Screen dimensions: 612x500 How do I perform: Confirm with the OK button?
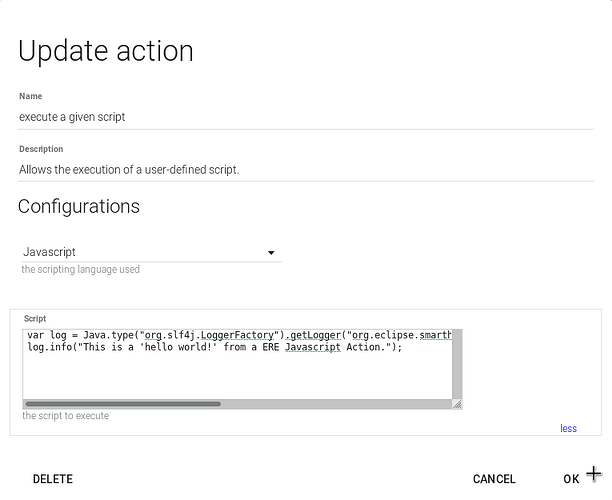click(571, 479)
